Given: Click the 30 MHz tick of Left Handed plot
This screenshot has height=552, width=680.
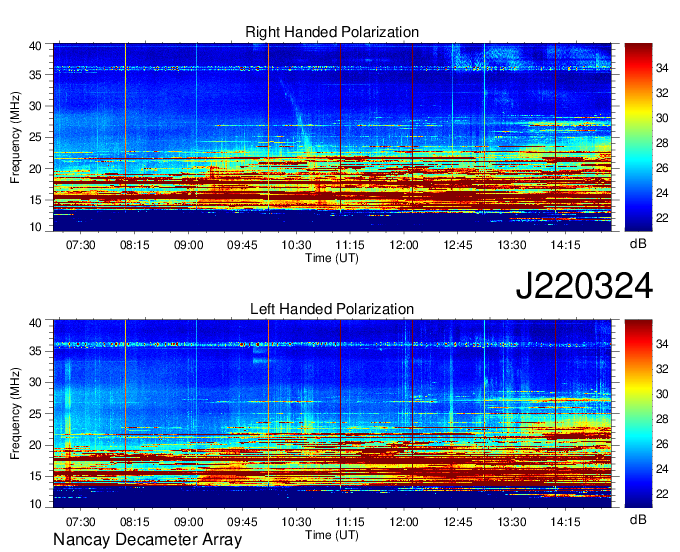Looking at the screenshot, I should 35,382.
